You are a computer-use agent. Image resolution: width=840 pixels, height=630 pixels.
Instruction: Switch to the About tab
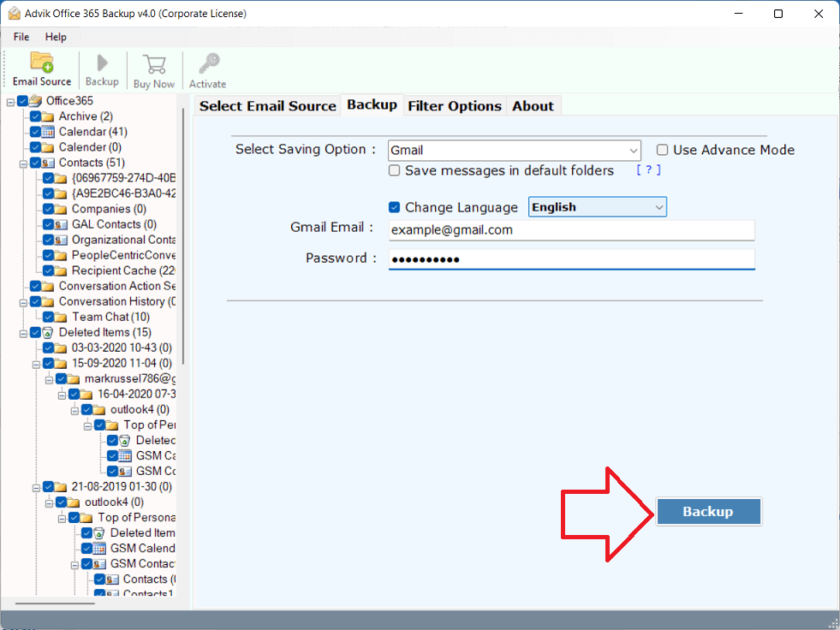(533, 106)
